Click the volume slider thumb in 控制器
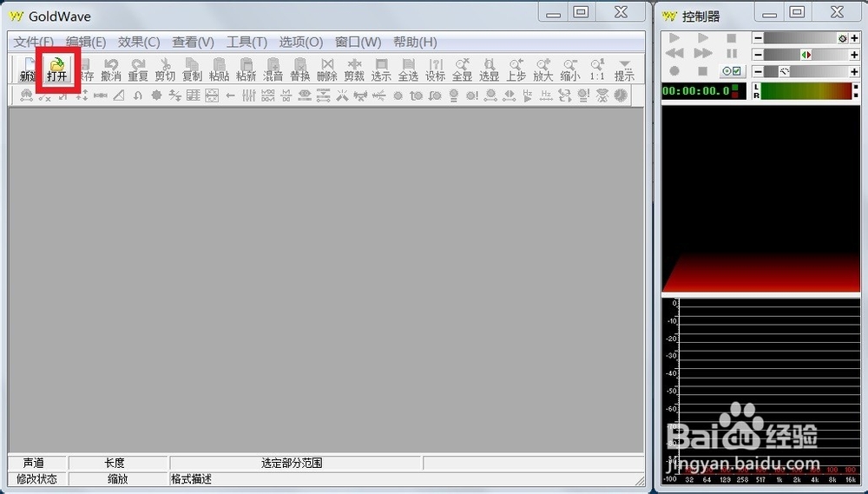Screen dimensions: 868x494 pyautogui.click(x=843, y=38)
